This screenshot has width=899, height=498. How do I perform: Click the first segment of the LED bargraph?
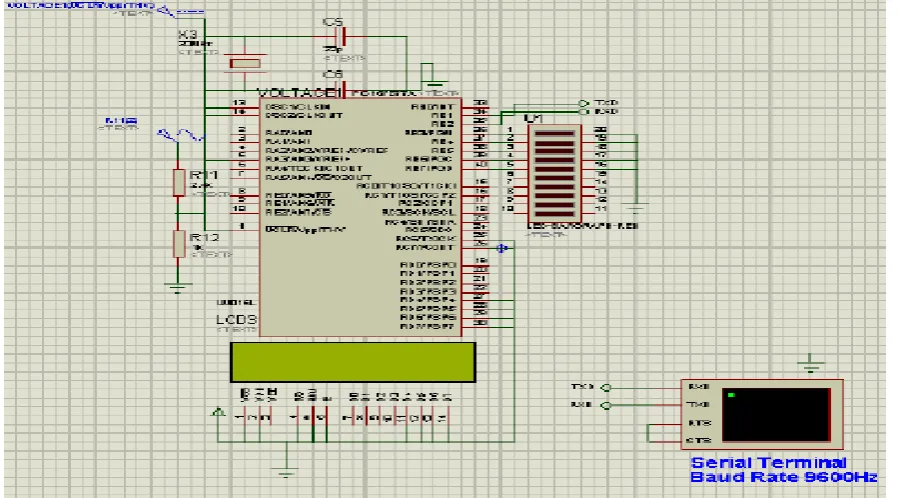[554, 134]
